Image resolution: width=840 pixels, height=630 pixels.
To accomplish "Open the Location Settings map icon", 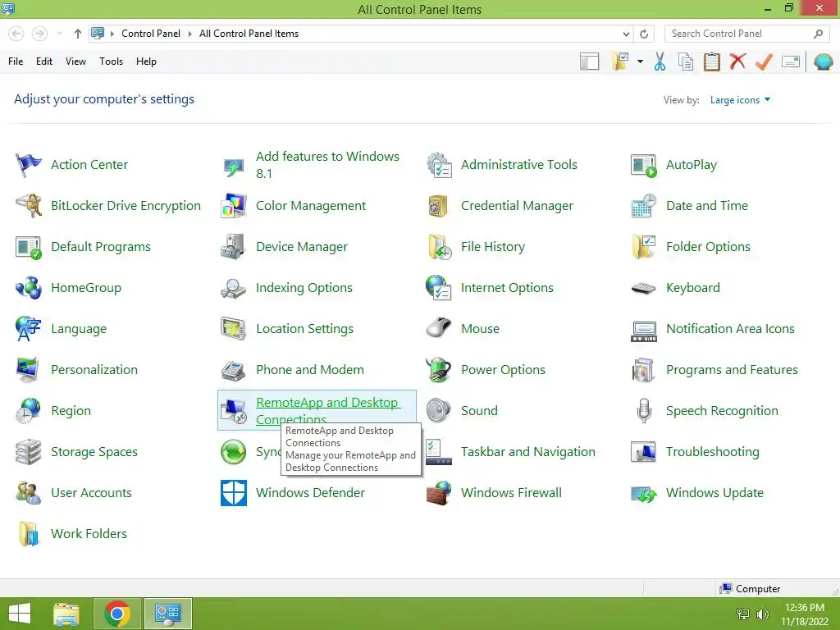I will 234,329.
